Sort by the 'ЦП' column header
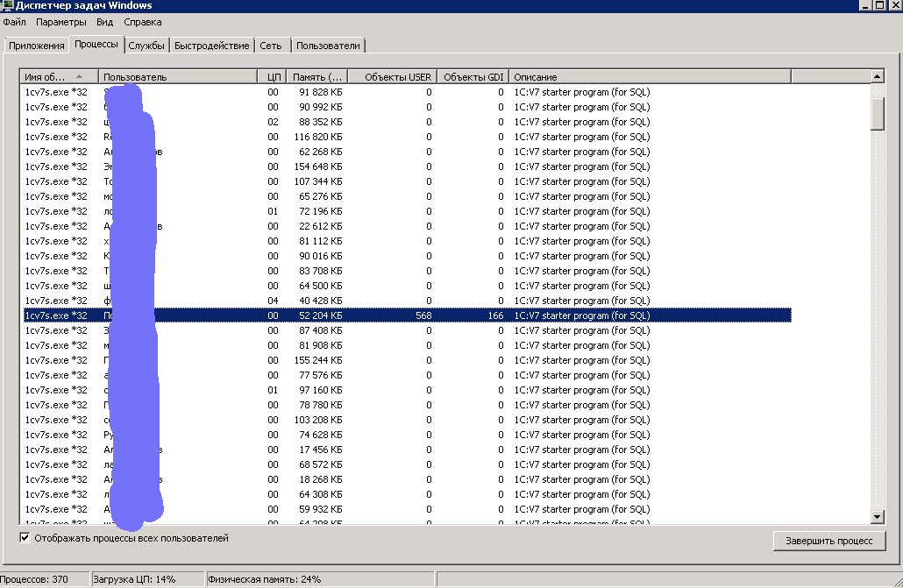 [274, 77]
